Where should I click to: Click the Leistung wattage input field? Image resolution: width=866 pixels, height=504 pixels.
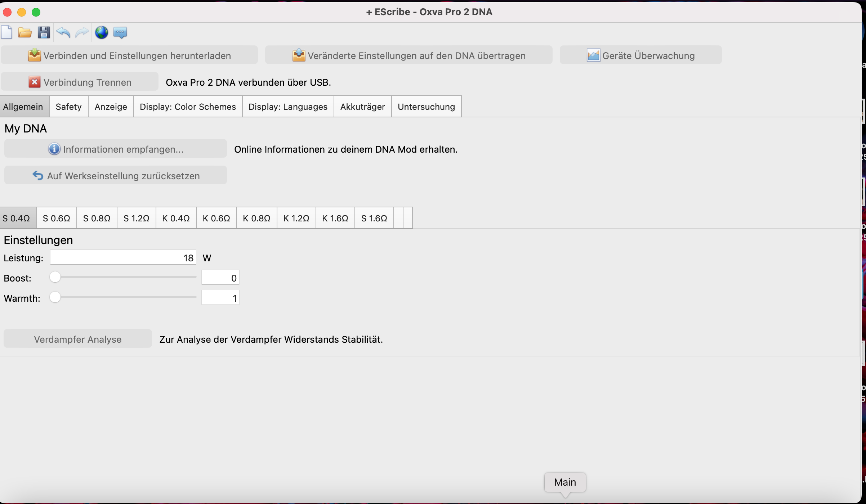pyautogui.click(x=123, y=258)
